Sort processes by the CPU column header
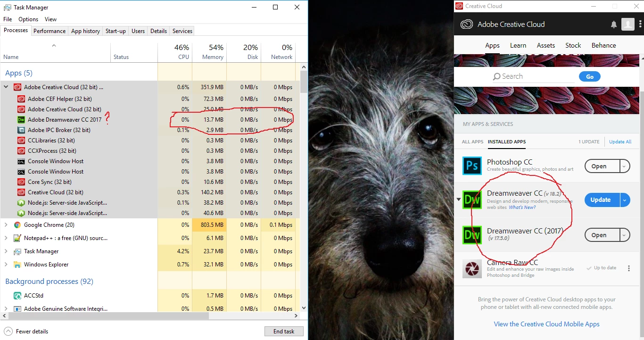Screen dimensions: 644x340 click(175, 52)
